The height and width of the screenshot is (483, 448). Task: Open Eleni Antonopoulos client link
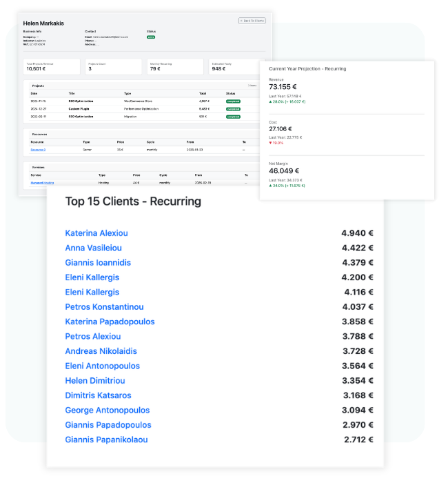pyautogui.click(x=103, y=366)
